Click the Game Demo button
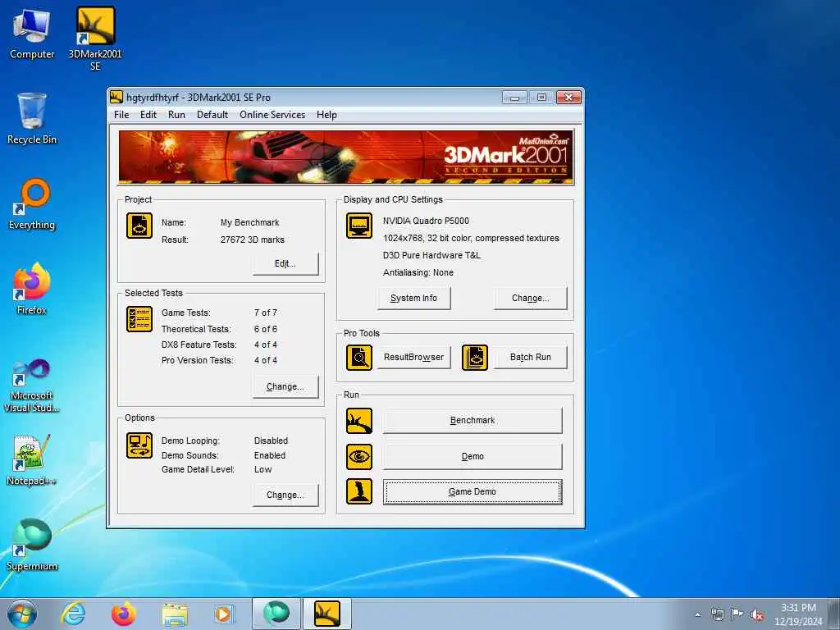 472,492
